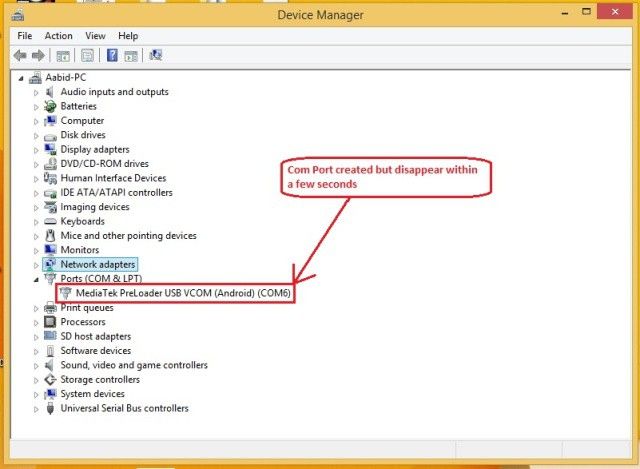Open the Properties toolbar icon
Screen dimensions: 640x469
(x=87, y=55)
